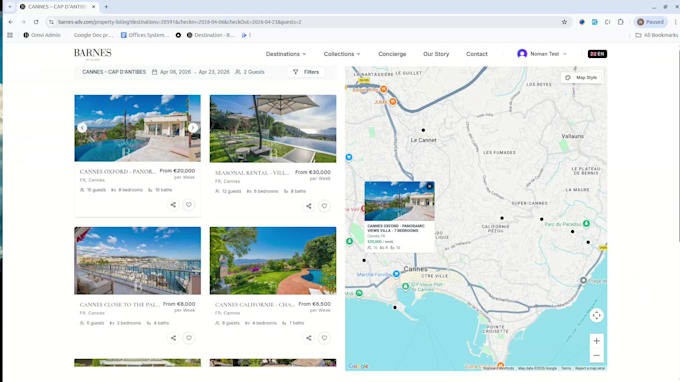
Task: Open Map Style options
Action: point(582,78)
